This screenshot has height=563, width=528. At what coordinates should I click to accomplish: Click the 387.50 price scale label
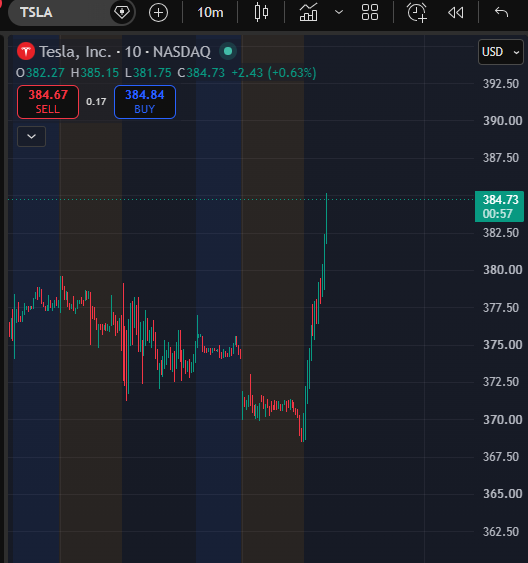501,158
